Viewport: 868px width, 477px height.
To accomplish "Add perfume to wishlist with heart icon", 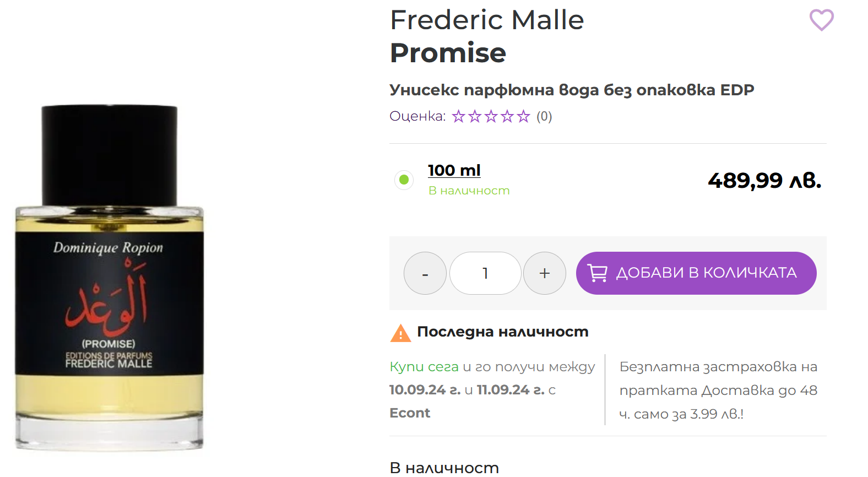I will point(821,20).
